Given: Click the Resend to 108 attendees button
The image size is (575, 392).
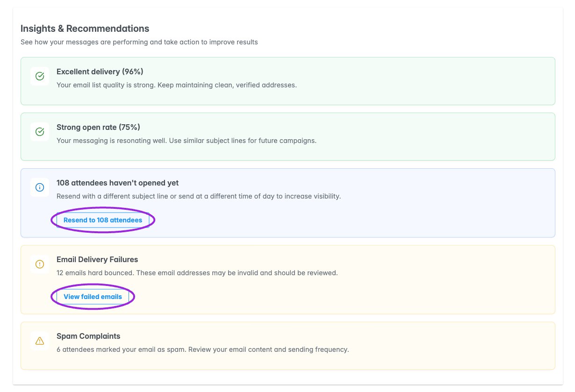Looking at the screenshot, I should (103, 220).
